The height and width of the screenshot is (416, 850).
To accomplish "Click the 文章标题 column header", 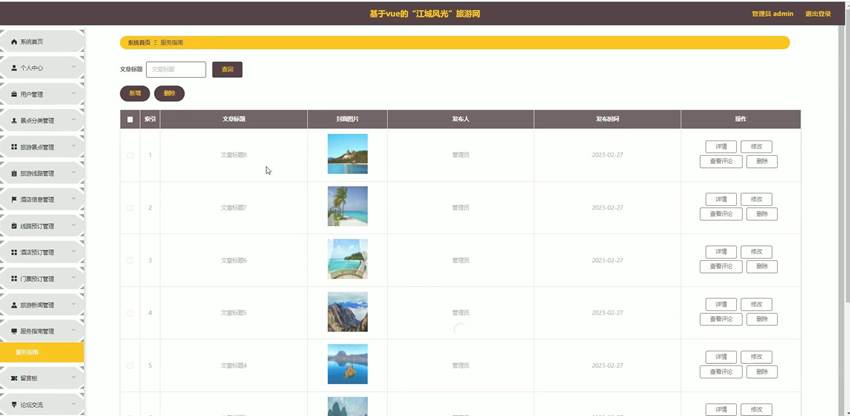I will coord(234,119).
